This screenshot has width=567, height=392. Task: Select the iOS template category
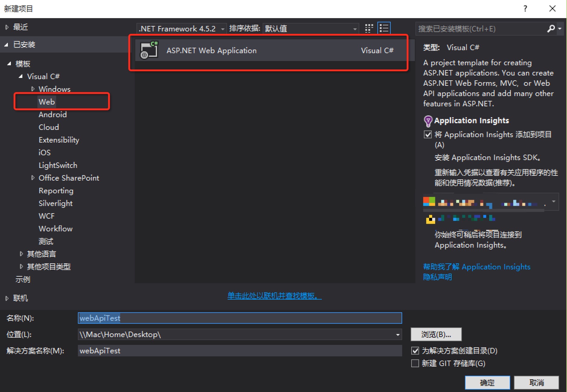pyautogui.click(x=44, y=153)
